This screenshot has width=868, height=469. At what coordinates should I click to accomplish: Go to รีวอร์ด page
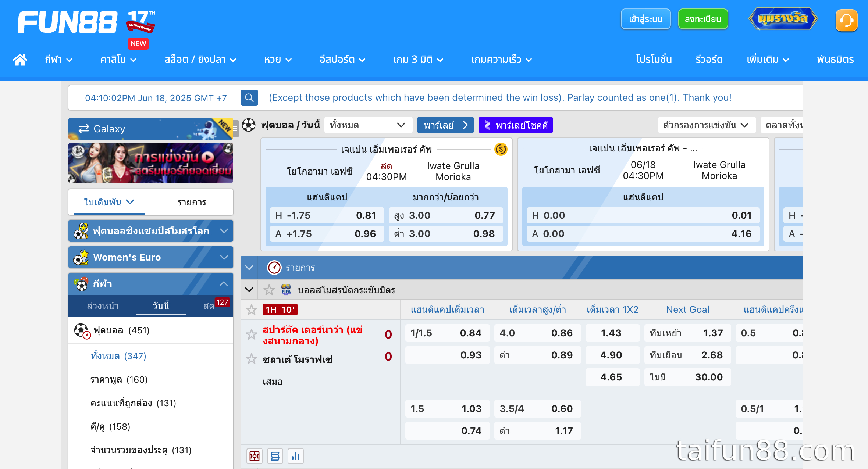(709, 60)
